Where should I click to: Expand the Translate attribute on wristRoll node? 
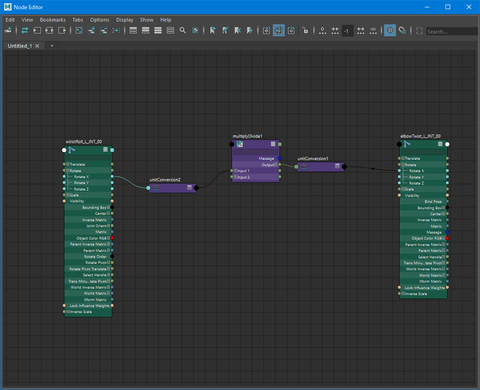click(68, 164)
